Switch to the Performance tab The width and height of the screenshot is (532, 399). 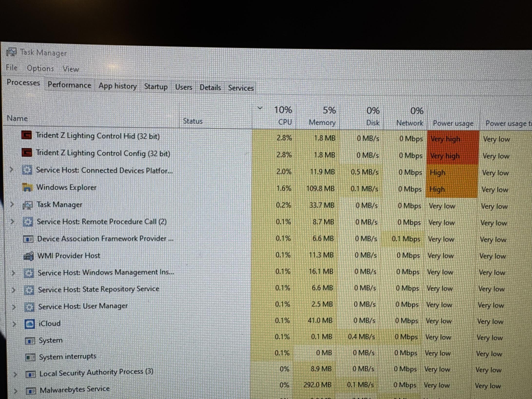69,85
